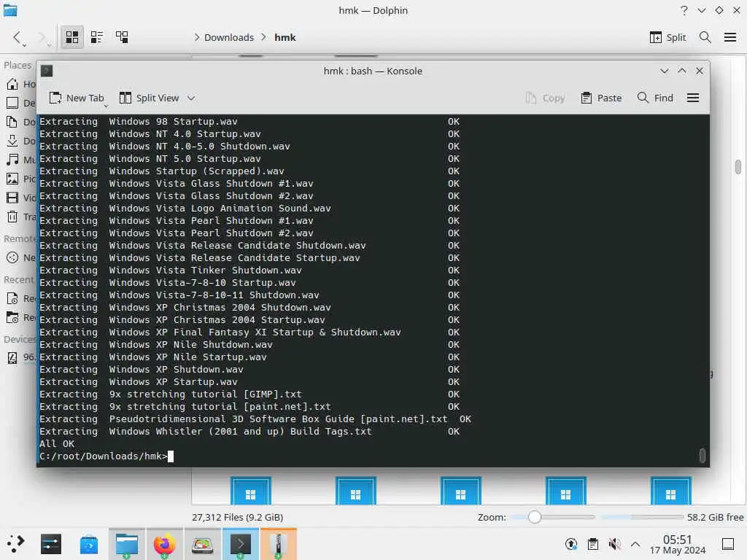Click Recent Files icon in sidebar
747x560 pixels.
point(12,298)
